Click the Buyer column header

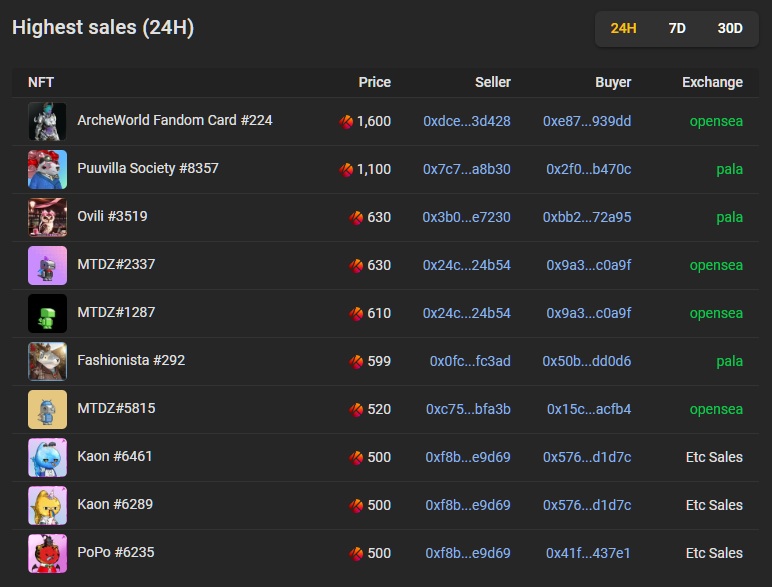[613, 82]
